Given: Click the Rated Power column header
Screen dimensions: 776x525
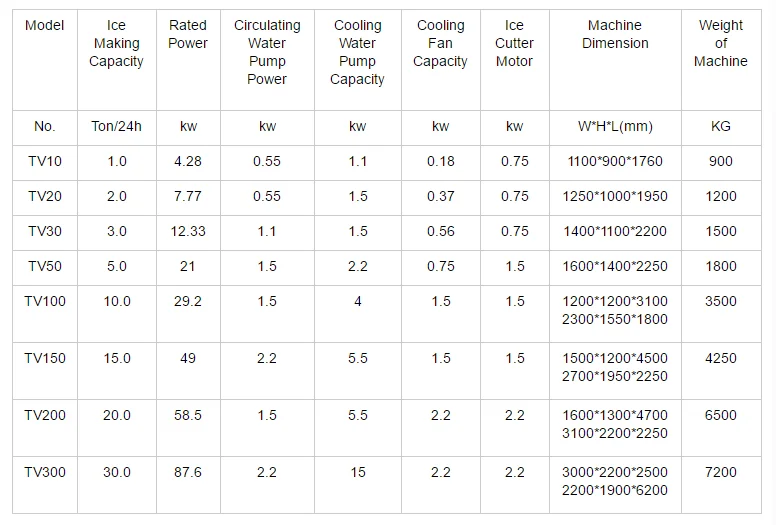Looking at the screenshot, I should point(188,34).
